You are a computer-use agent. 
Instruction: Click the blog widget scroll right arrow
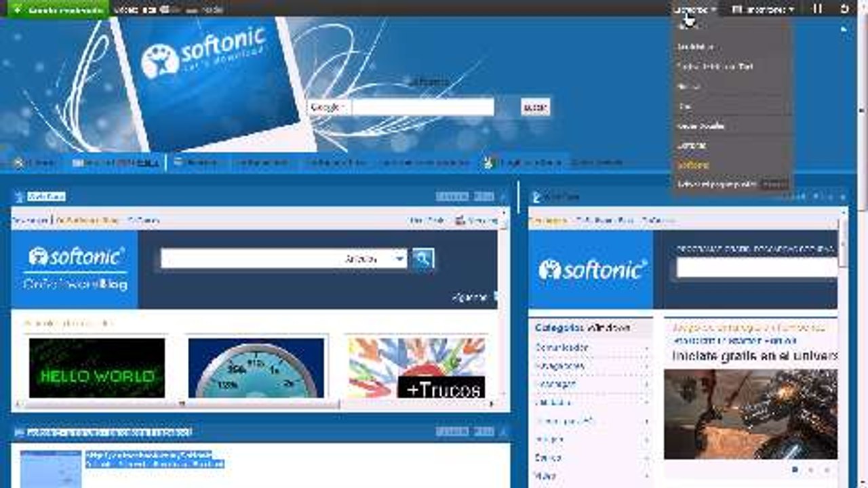[492, 404]
